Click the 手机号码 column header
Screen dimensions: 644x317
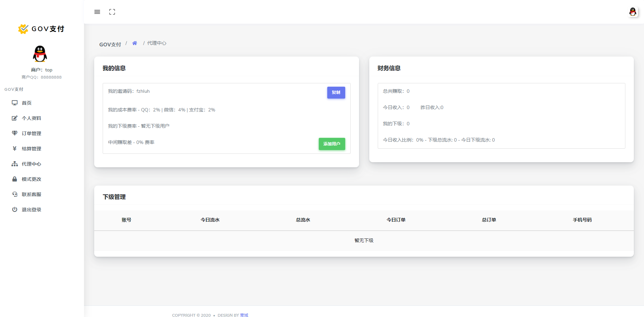pos(582,220)
